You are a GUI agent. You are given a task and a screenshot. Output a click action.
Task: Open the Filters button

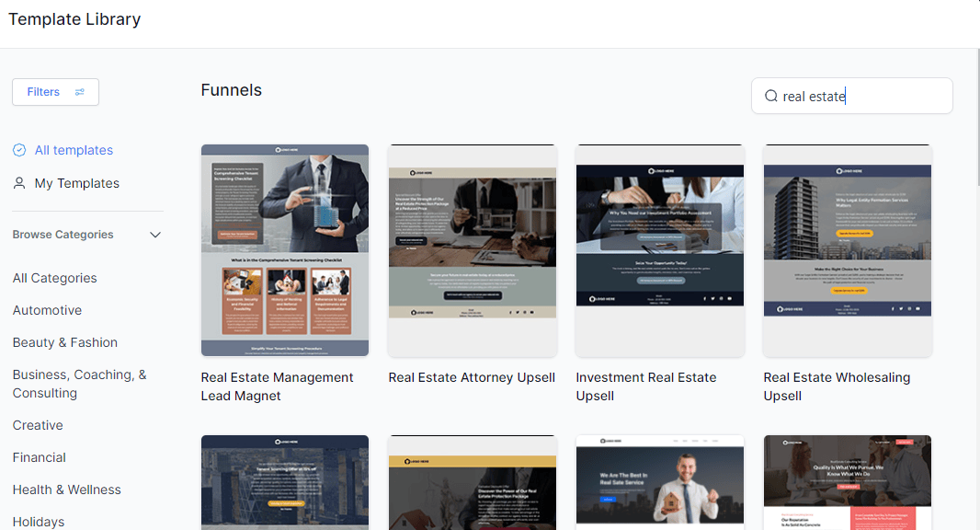(56, 92)
